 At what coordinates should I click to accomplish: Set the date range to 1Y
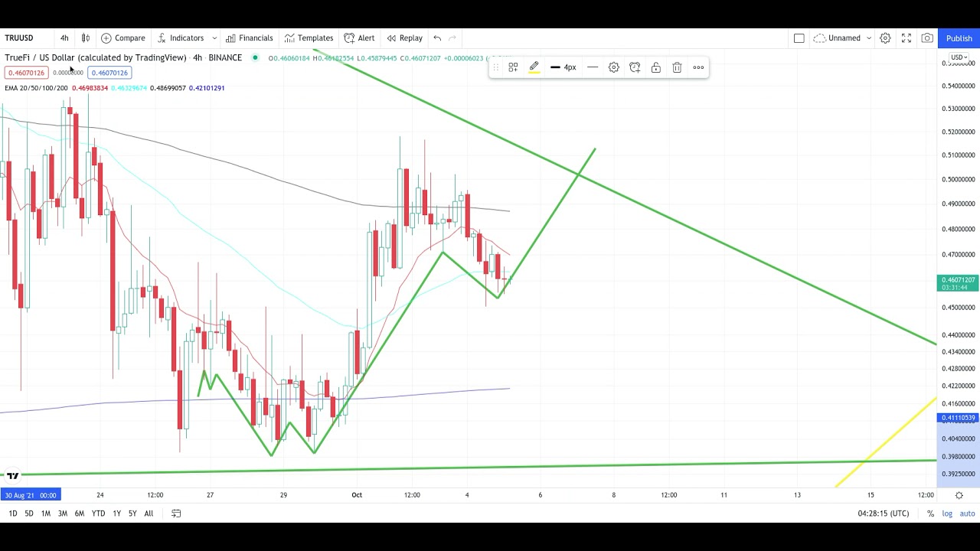(116, 514)
